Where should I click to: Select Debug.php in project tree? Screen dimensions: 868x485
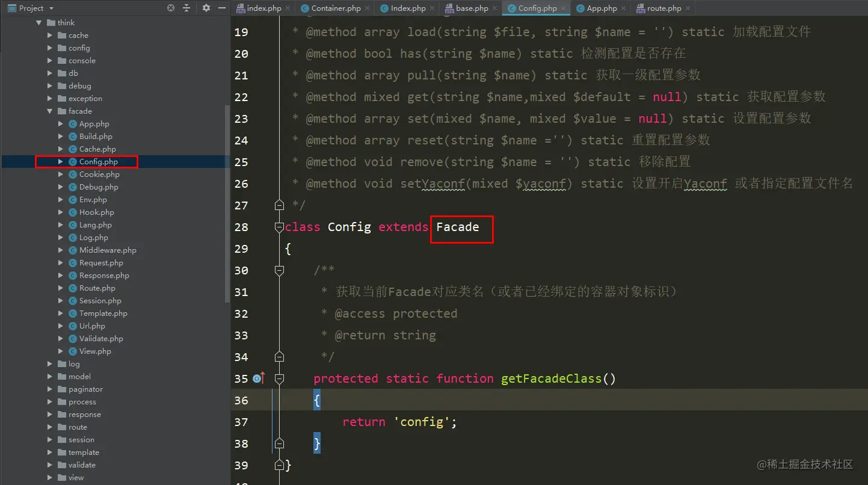99,187
